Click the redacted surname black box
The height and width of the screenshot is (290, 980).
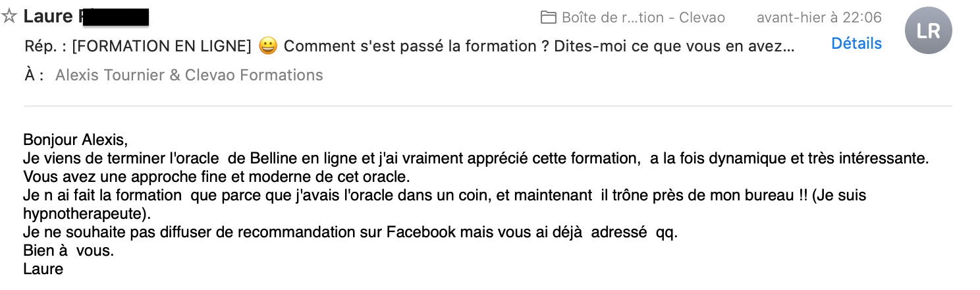(x=115, y=16)
